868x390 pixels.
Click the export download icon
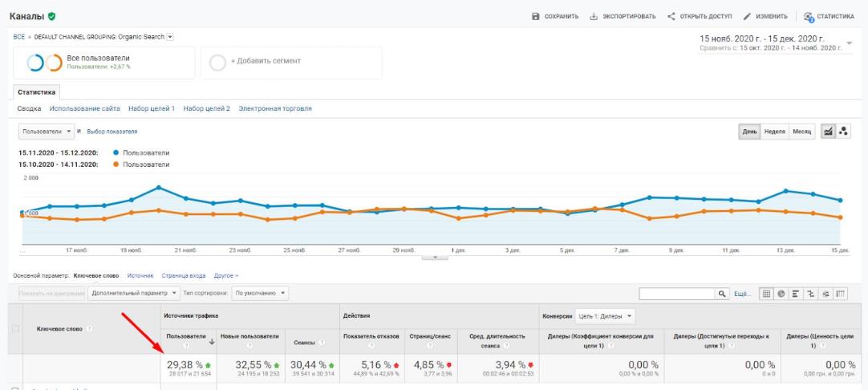click(x=594, y=17)
